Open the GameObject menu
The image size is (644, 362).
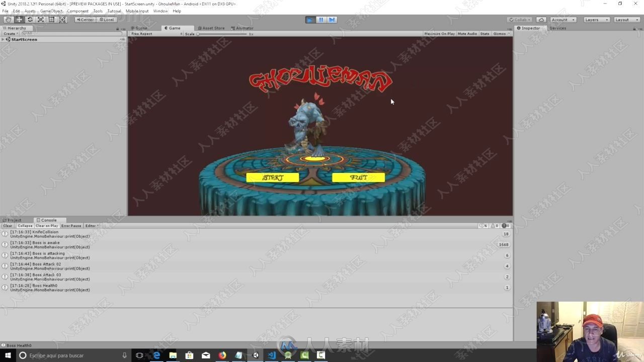(51, 11)
